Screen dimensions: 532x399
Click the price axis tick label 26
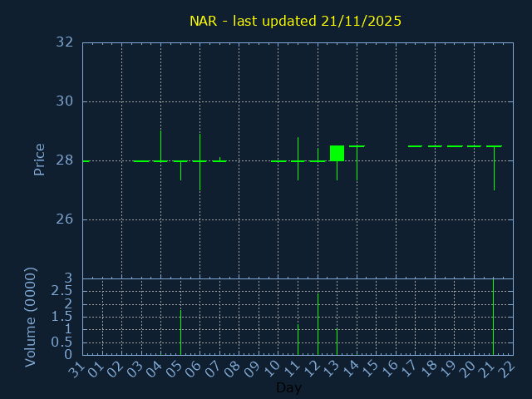65,219
